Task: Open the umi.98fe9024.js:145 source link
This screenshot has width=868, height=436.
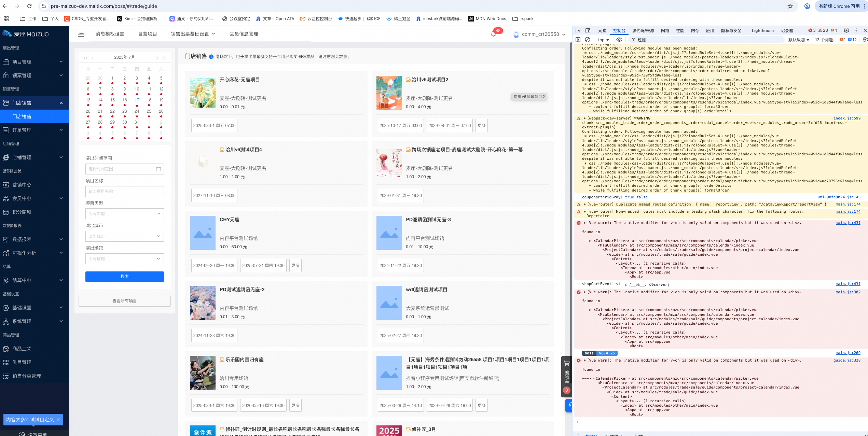Action: (839, 197)
